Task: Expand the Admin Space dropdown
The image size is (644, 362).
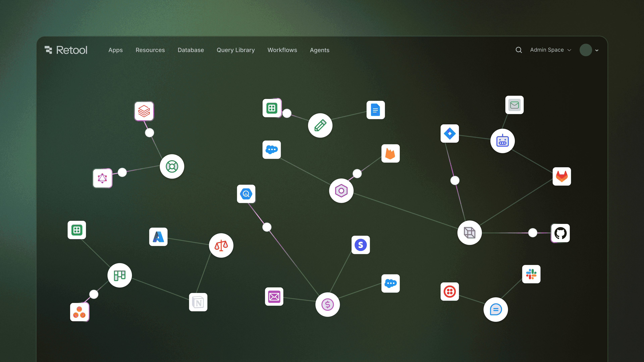Action: tap(551, 50)
